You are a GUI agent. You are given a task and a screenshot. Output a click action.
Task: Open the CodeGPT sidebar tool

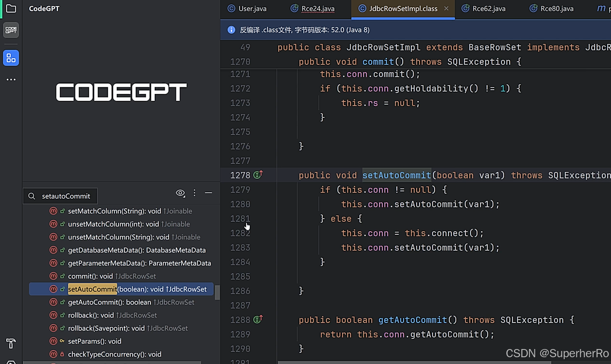click(x=11, y=30)
